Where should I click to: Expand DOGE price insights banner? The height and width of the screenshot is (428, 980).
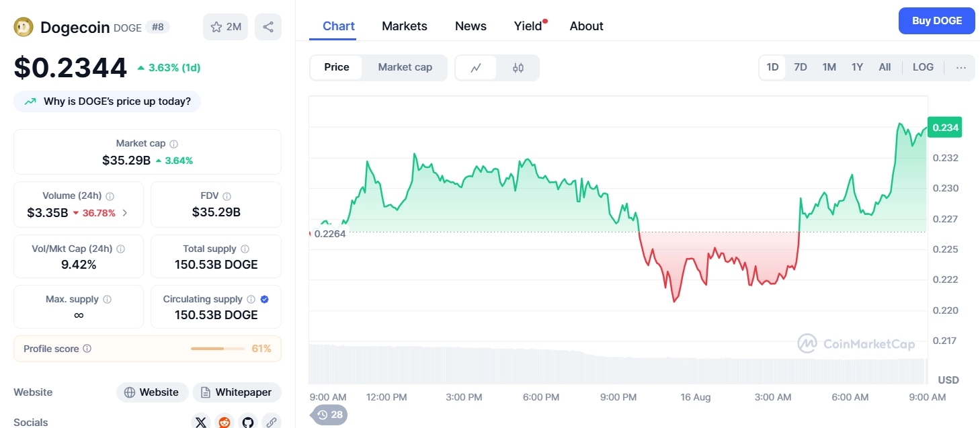[107, 101]
